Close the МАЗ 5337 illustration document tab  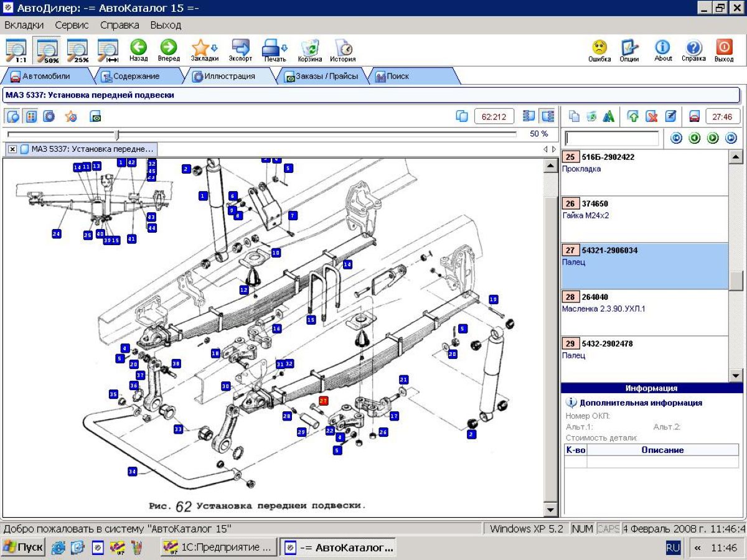coord(12,149)
